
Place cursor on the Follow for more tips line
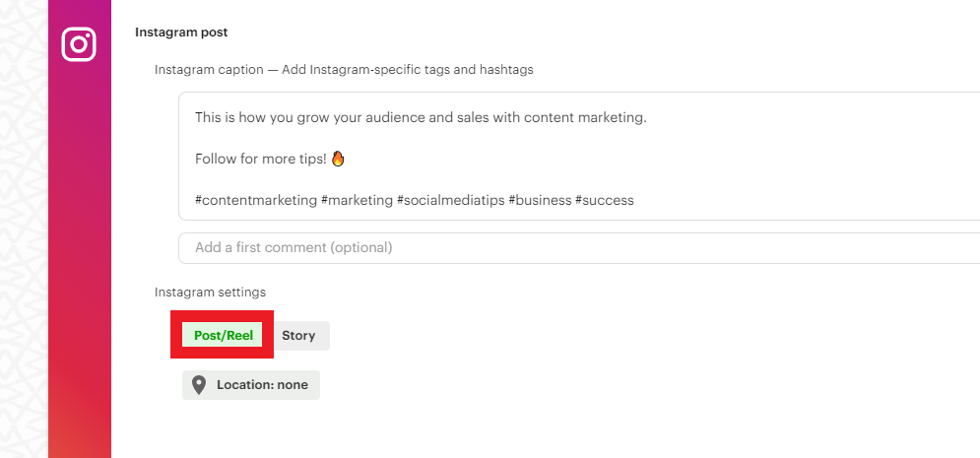click(261, 159)
